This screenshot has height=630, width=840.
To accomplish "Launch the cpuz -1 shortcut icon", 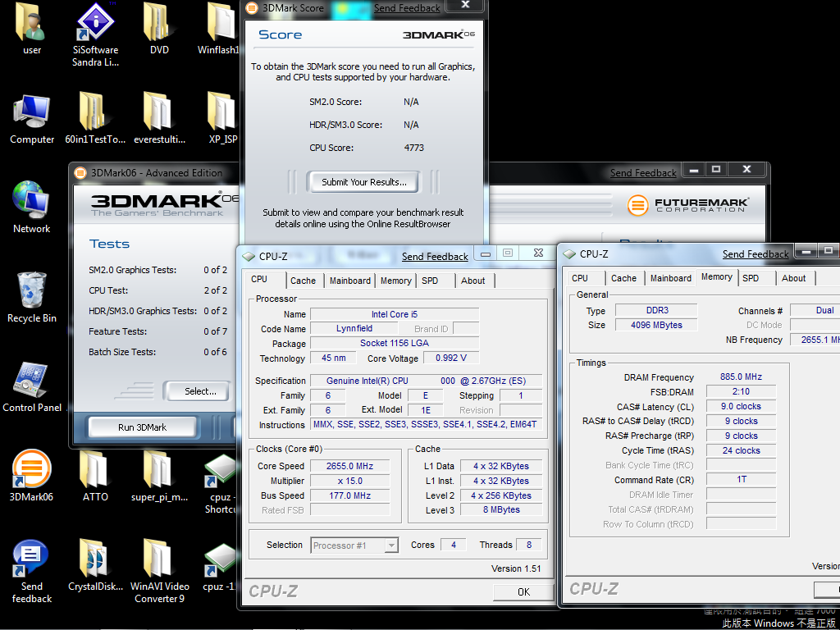I will pos(220,567).
